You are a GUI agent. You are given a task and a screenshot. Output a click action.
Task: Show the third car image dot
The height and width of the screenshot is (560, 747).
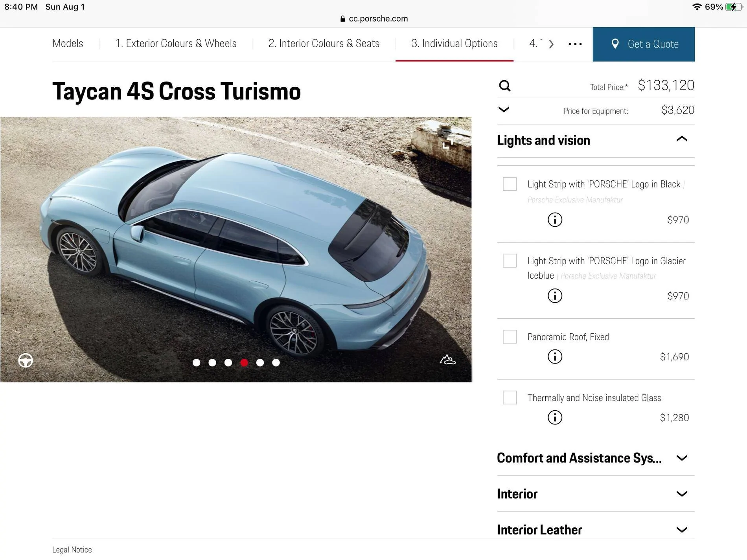(228, 362)
